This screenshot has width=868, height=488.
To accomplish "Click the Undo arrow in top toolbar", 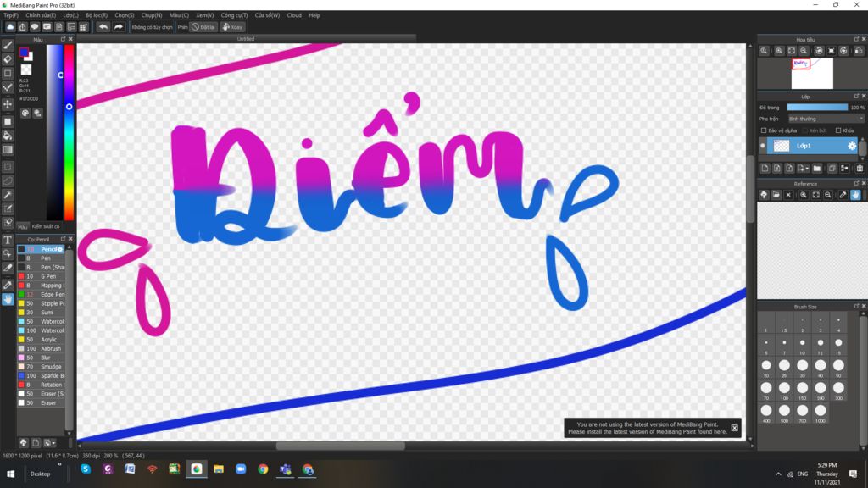I will click(103, 26).
